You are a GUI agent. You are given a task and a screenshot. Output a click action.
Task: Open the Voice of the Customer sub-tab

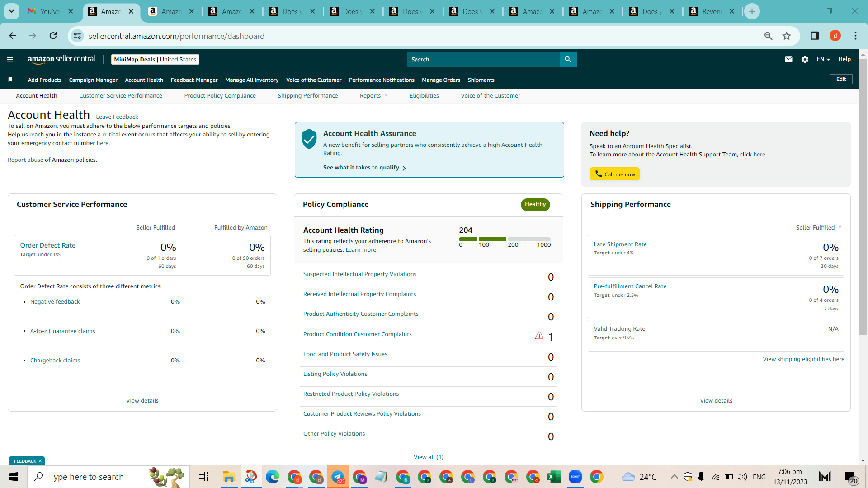(x=491, y=95)
